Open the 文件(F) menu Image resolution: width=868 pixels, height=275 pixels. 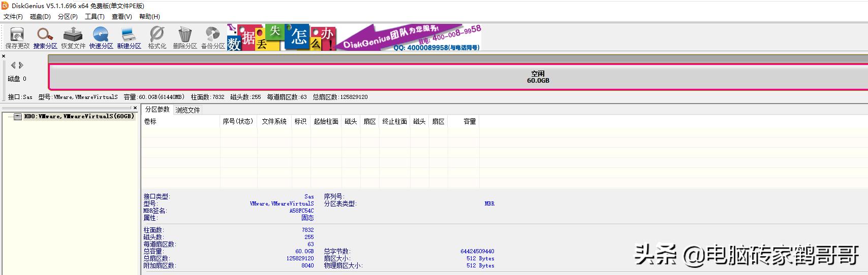pyautogui.click(x=13, y=17)
